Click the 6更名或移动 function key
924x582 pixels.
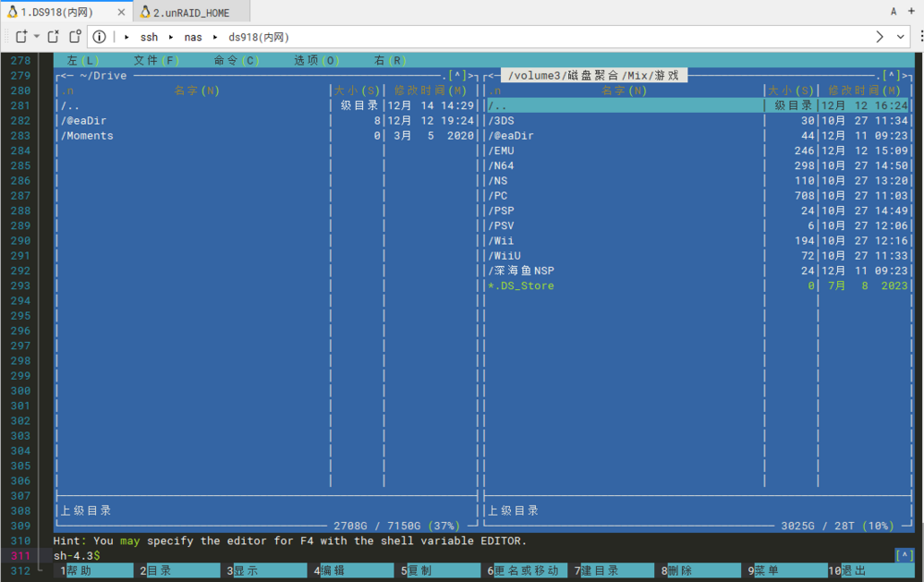point(528,570)
